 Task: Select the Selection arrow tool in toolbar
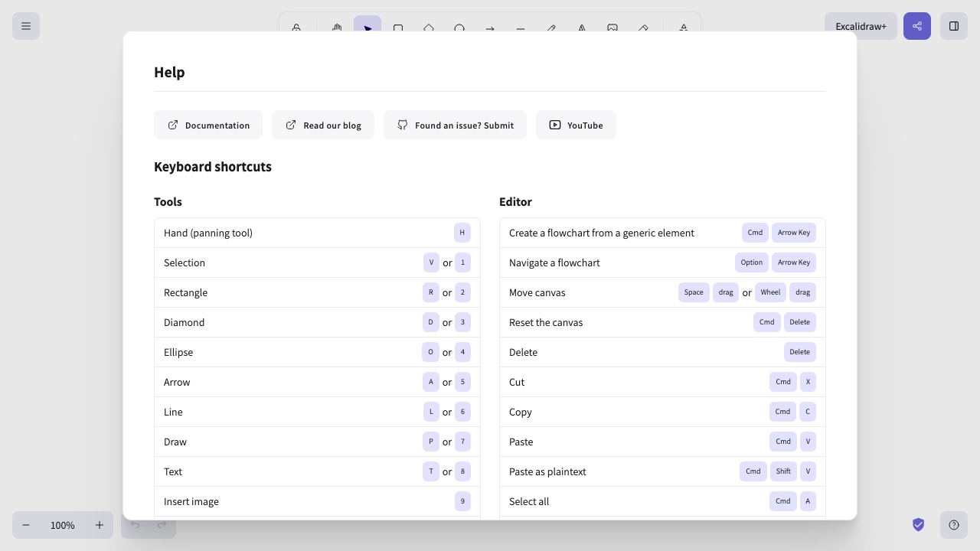(x=367, y=28)
